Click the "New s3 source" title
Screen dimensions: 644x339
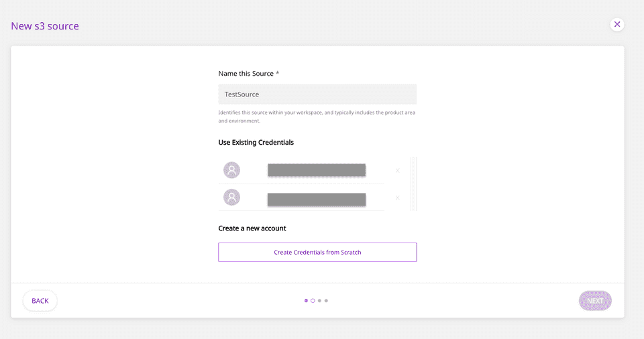[45, 26]
